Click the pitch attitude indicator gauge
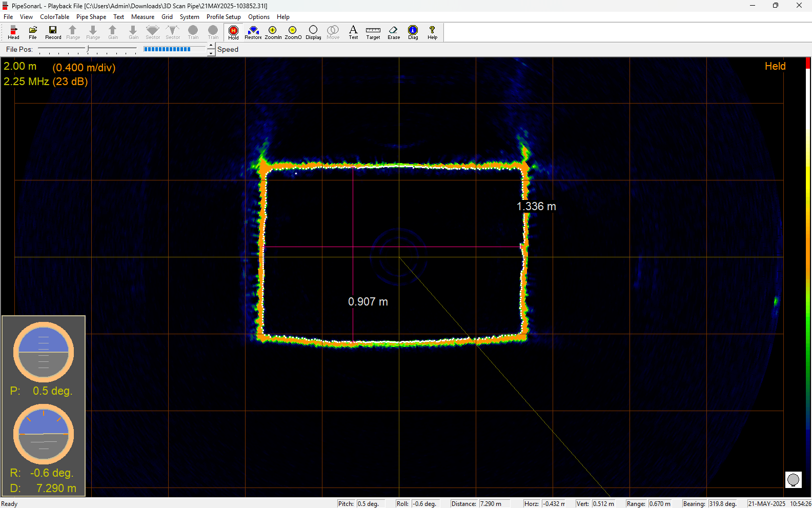The width and height of the screenshot is (812, 508). 44,352
